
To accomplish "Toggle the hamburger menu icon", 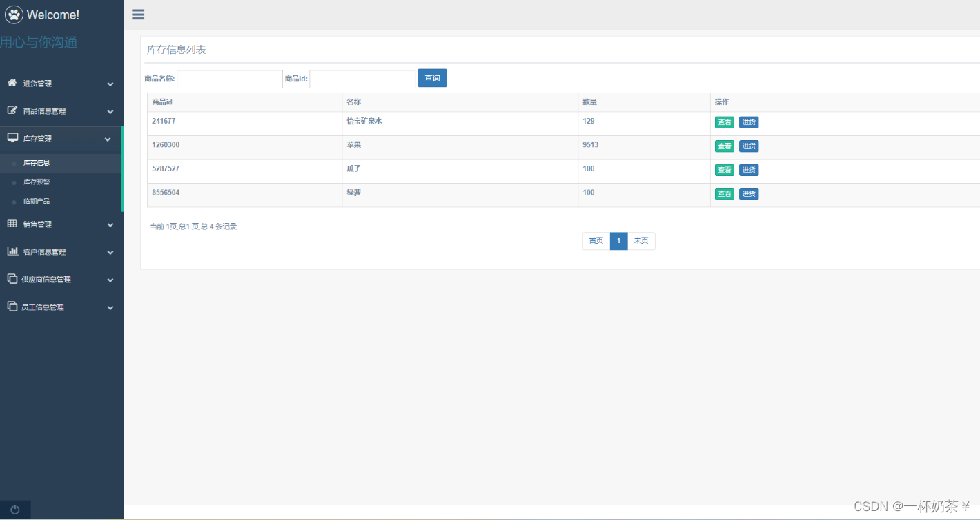I will [x=138, y=15].
